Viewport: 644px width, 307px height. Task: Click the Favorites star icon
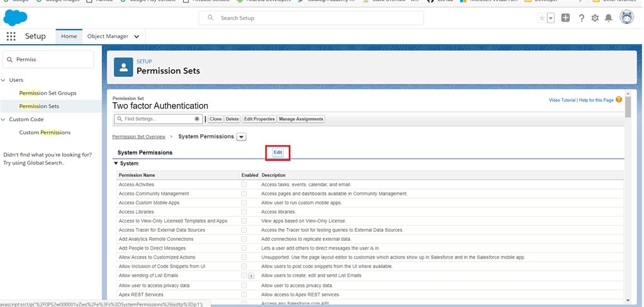(x=542, y=18)
